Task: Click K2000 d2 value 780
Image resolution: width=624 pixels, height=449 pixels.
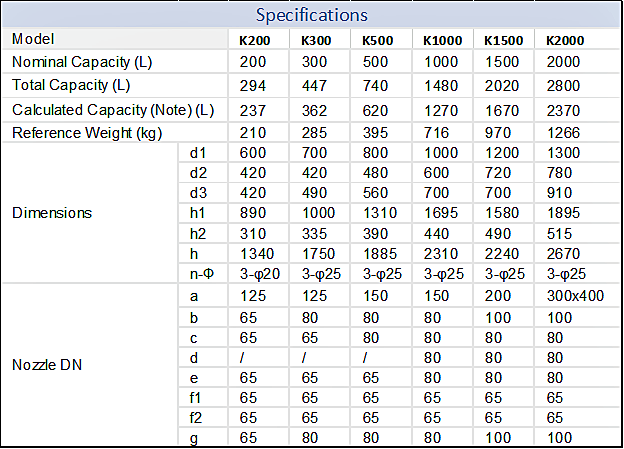Action: click(x=560, y=173)
